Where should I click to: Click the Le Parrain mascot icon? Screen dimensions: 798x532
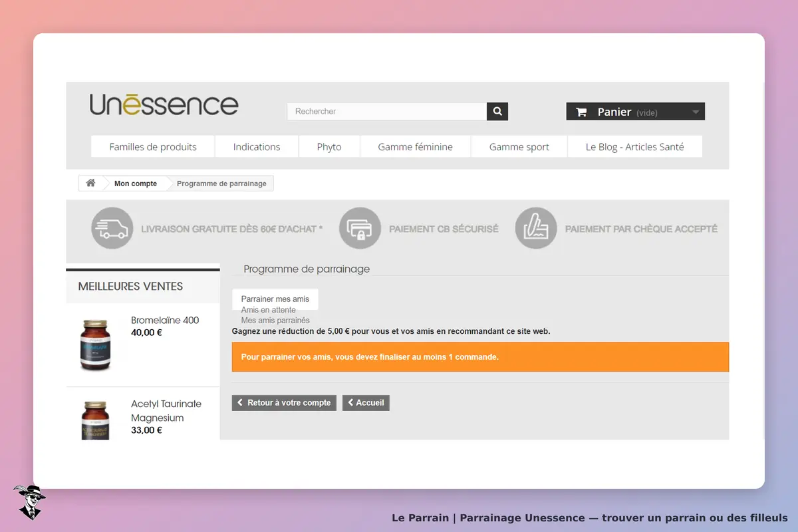click(29, 502)
